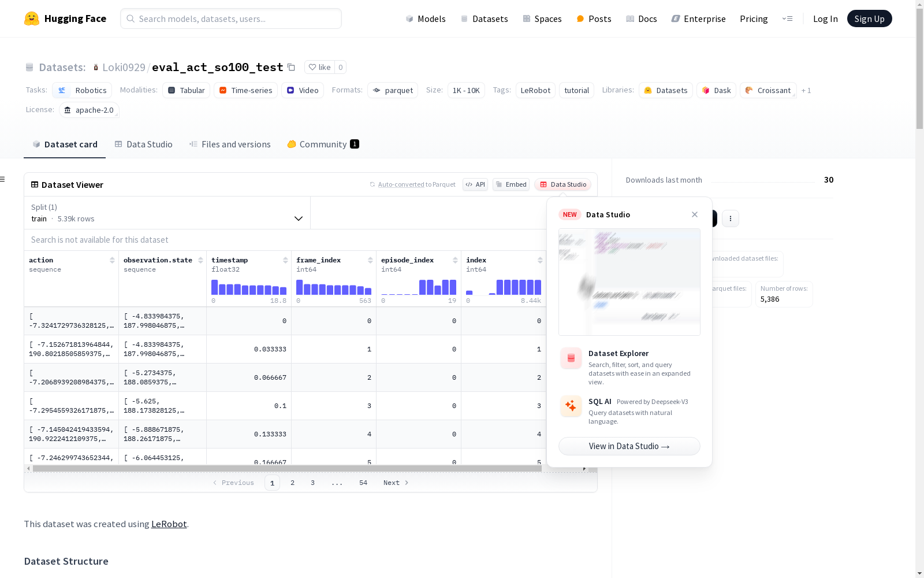Close the Data Studio popup
The width and height of the screenshot is (924, 578).
(x=695, y=214)
